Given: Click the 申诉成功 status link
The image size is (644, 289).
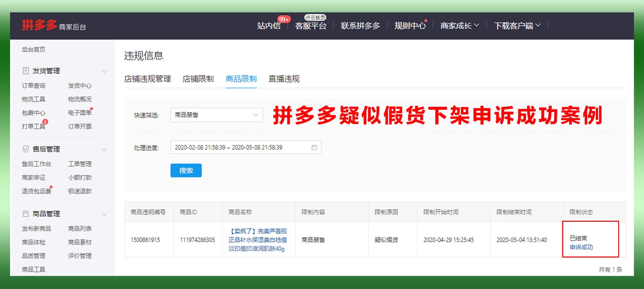Looking at the screenshot, I should click(581, 247).
